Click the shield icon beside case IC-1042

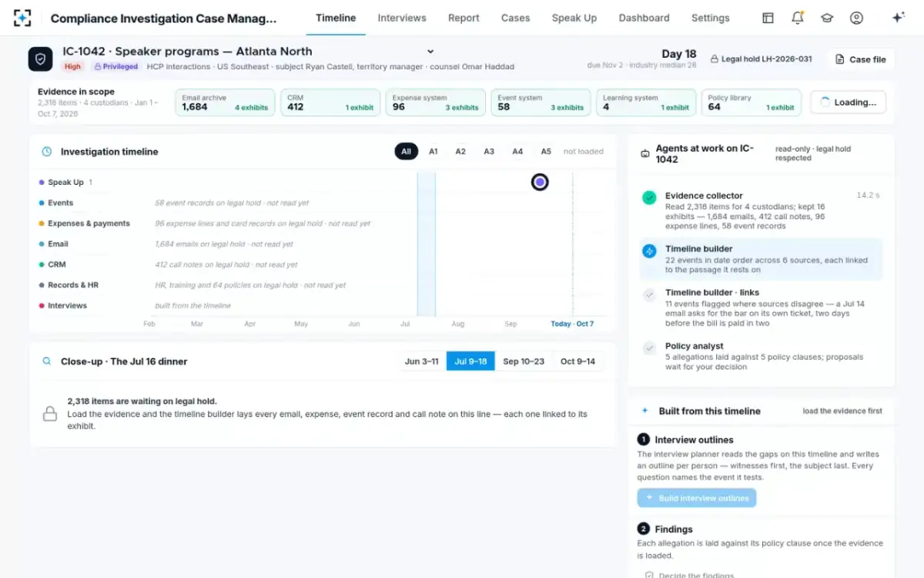[x=41, y=59]
